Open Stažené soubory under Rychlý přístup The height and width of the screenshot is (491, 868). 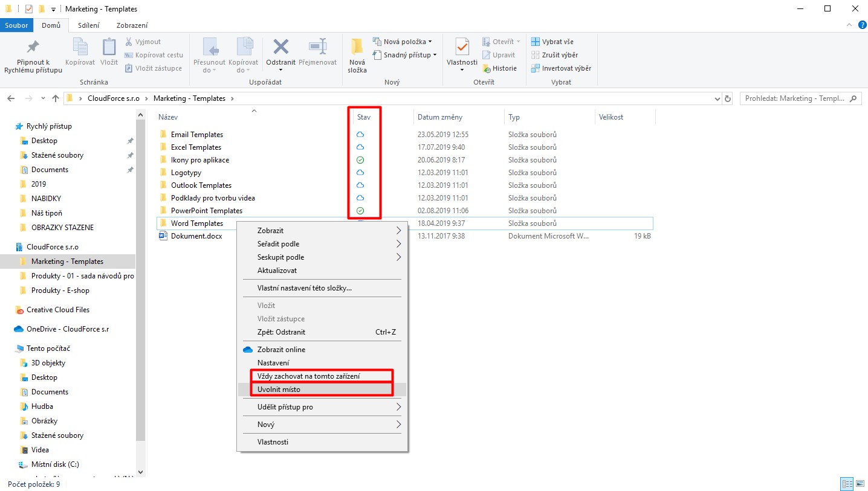click(x=57, y=155)
